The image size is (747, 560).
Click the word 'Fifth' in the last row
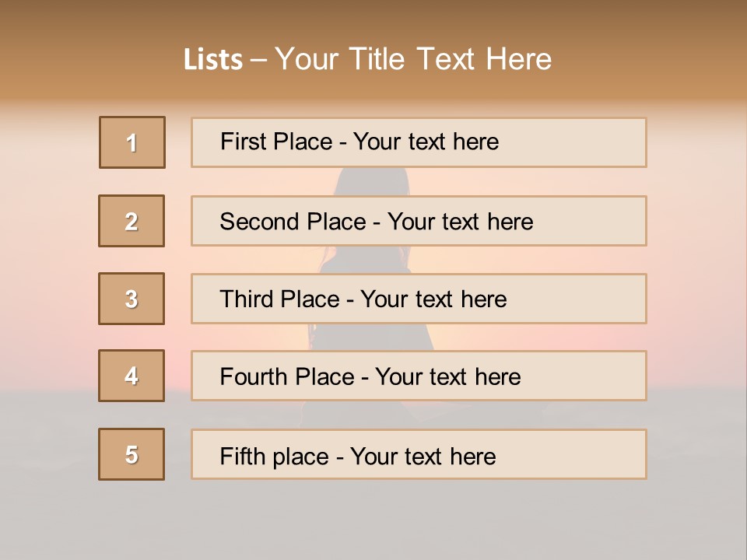[x=244, y=455]
